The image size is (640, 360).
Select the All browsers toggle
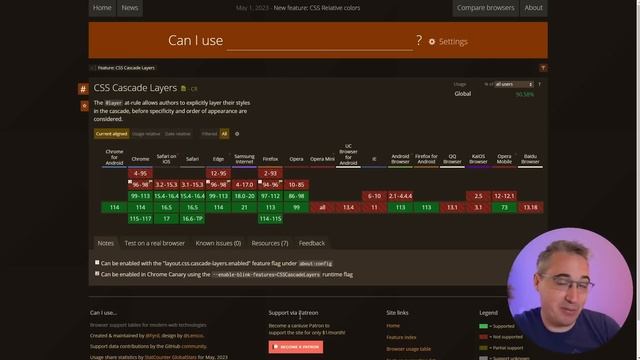pos(224,134)
